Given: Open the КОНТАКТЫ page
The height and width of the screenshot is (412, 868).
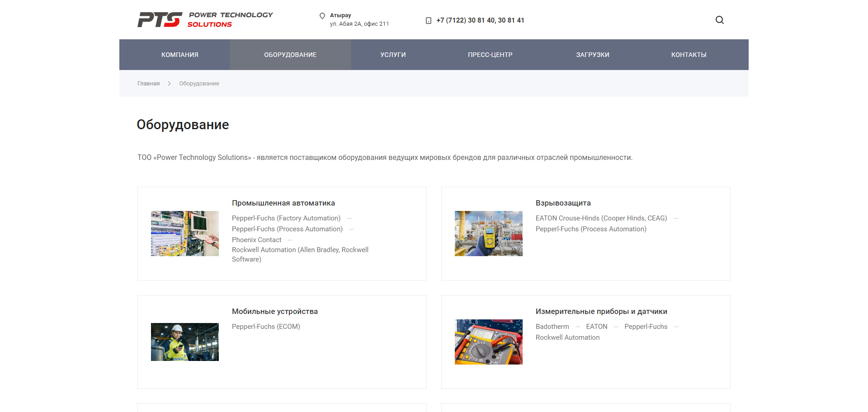Looking at the screenshot, I should [x=689, y=55].
